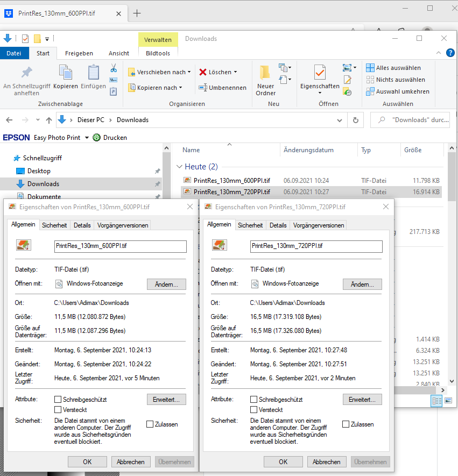This screenshot has width=458, height=476.
Task: Click Ändern button in 600PPI properties
Action: [x=166, y=284]
